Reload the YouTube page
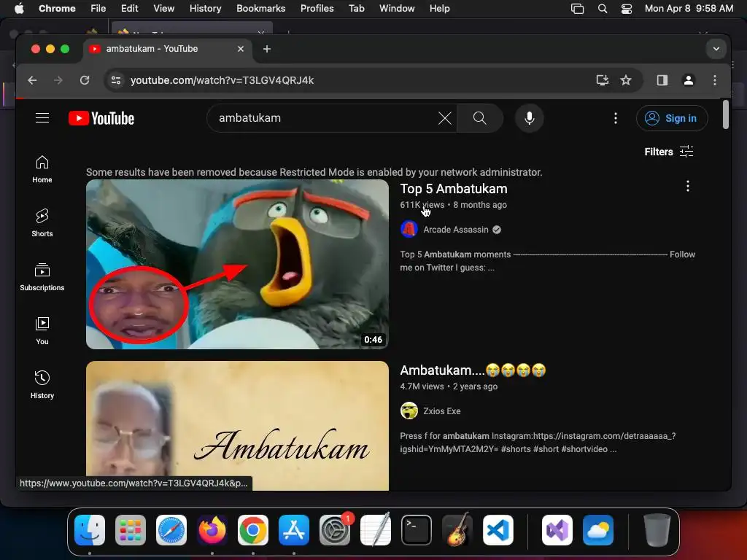Viewport: 747px width, 560px height. [x=85, y=80]
